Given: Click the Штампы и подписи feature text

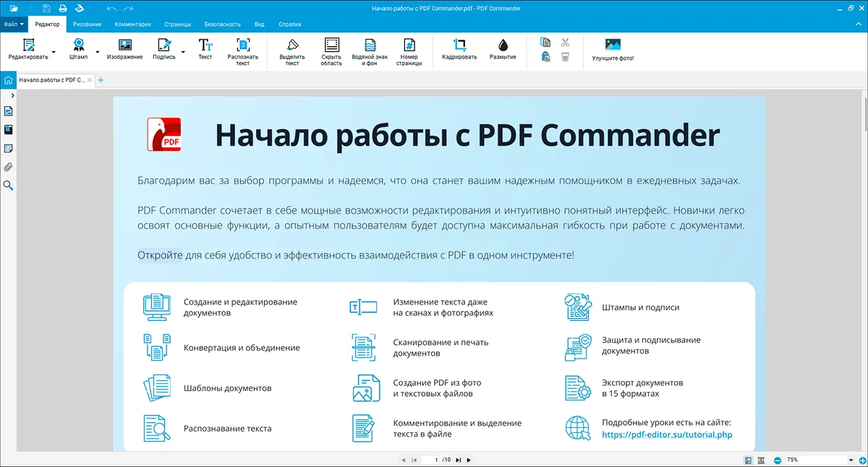Looking at the screenshot, I should click(640, 307).
